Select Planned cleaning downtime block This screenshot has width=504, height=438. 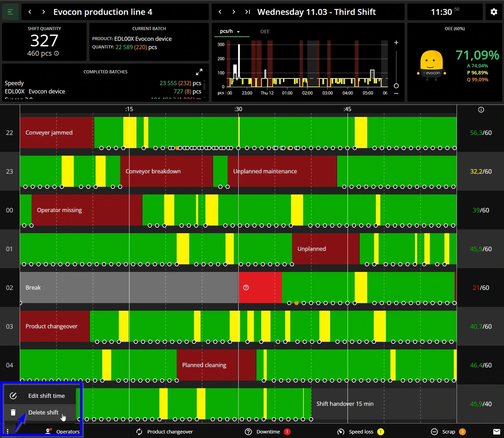pyautogui.click(x=216, y=365)
